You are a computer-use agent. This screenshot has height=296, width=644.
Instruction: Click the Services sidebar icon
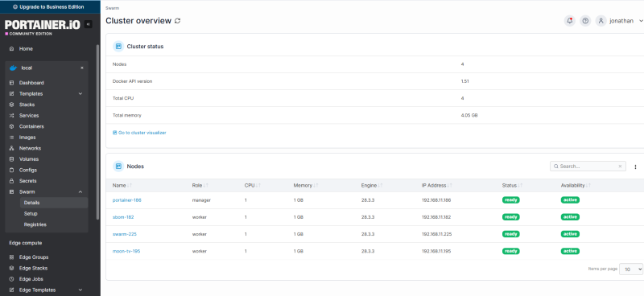pos(11,116)
